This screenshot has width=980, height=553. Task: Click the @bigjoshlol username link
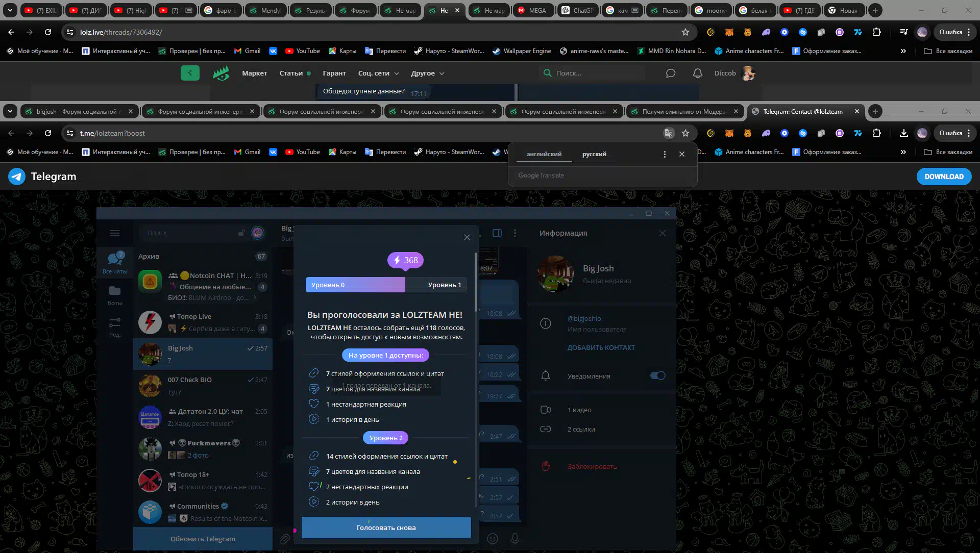pyautogui.click(x=585, y=318)
